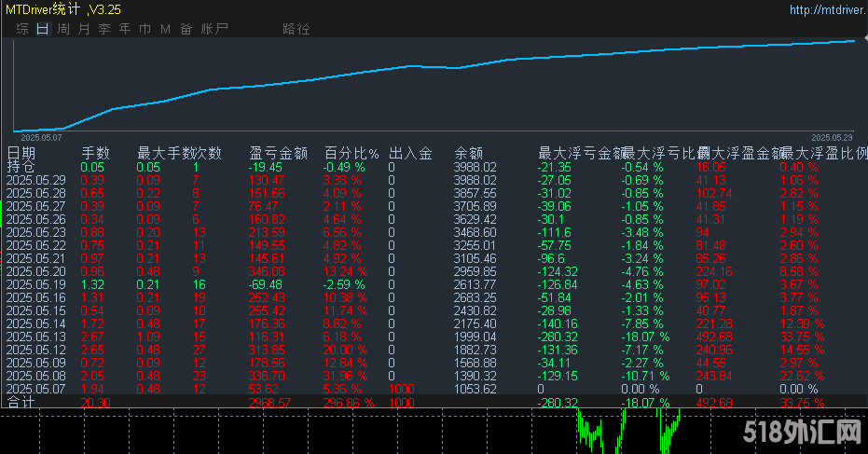Click the 3857.55 balance value
This screenshot has height=454, width=868.
pos(475,193)
